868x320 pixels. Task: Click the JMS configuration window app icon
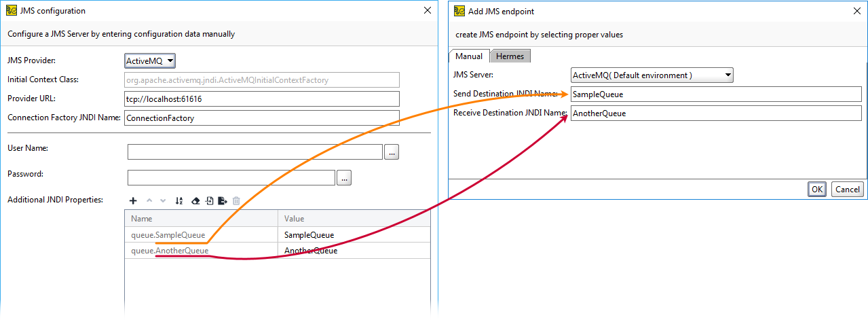coord(11,10)
